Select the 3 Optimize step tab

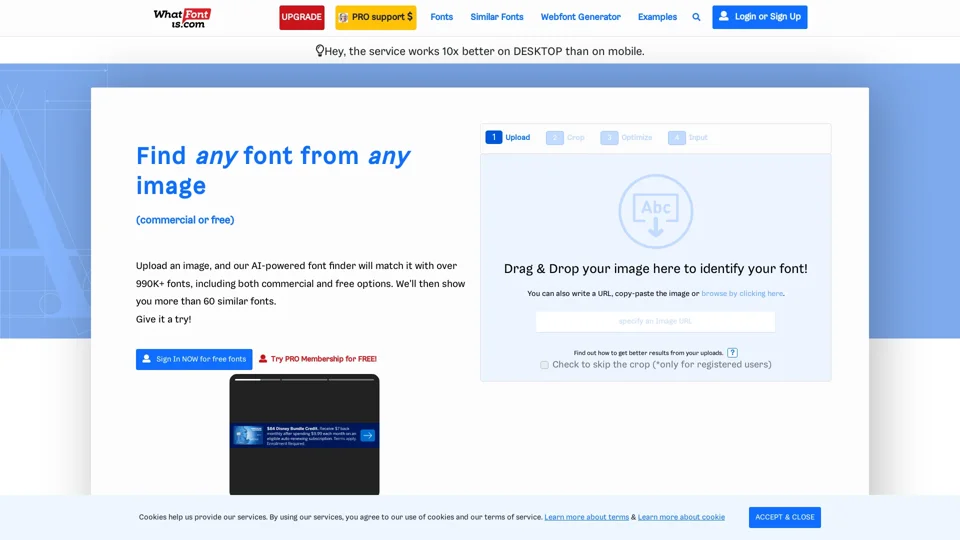point(626,137)
